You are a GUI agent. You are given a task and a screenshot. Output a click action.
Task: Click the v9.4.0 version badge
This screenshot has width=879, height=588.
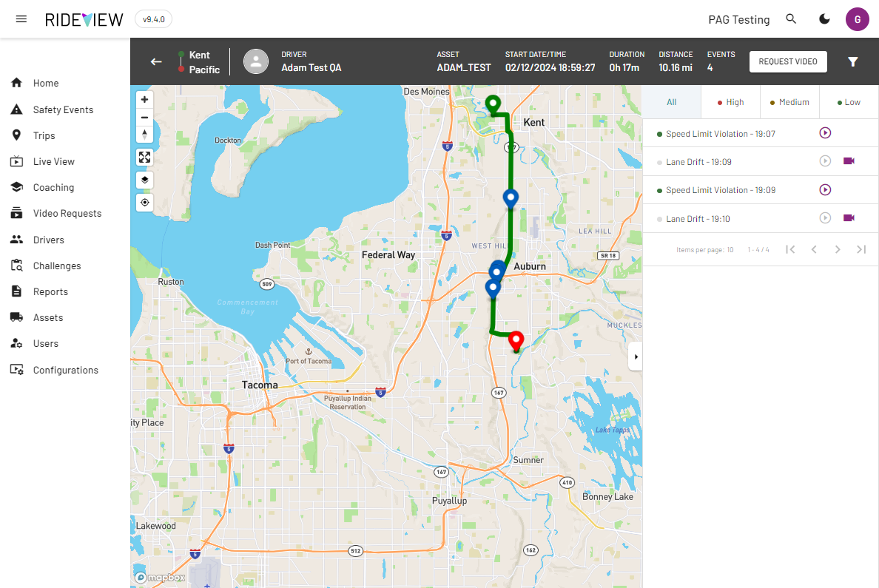click(154, 19)
